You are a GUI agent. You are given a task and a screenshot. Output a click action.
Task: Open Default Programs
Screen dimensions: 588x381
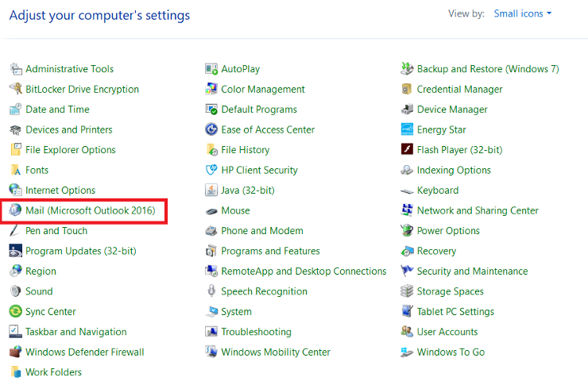tap(259, 110)
